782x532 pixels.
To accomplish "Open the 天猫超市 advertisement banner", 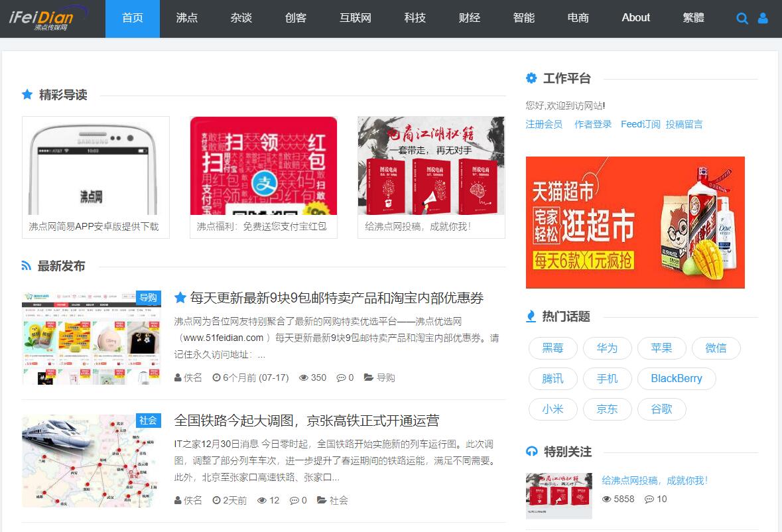I will 635,222.
